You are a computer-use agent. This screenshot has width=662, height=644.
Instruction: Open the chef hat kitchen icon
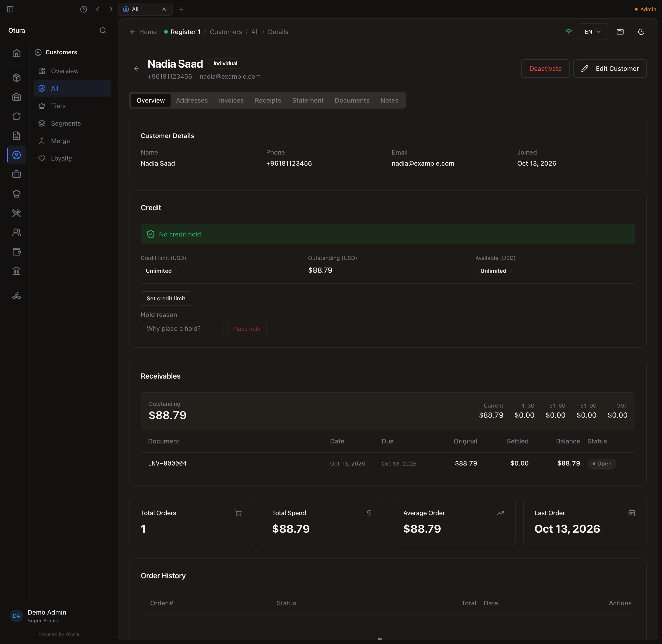17,193
